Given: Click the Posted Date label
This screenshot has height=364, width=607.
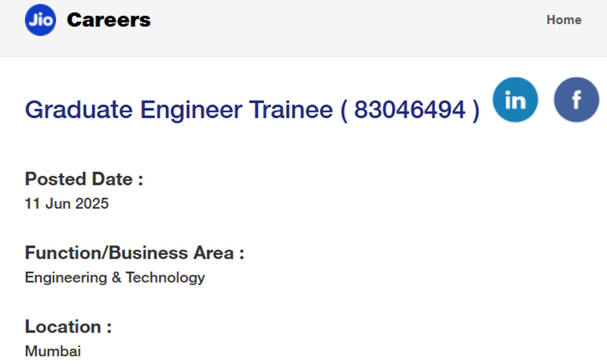Looking at the screenshot, I should click(x=84, y=179).
